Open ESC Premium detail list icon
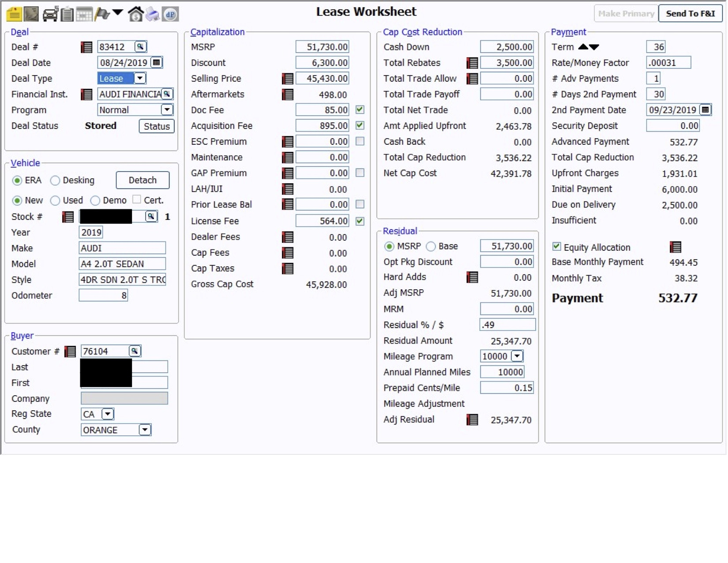 coord(288,142)
